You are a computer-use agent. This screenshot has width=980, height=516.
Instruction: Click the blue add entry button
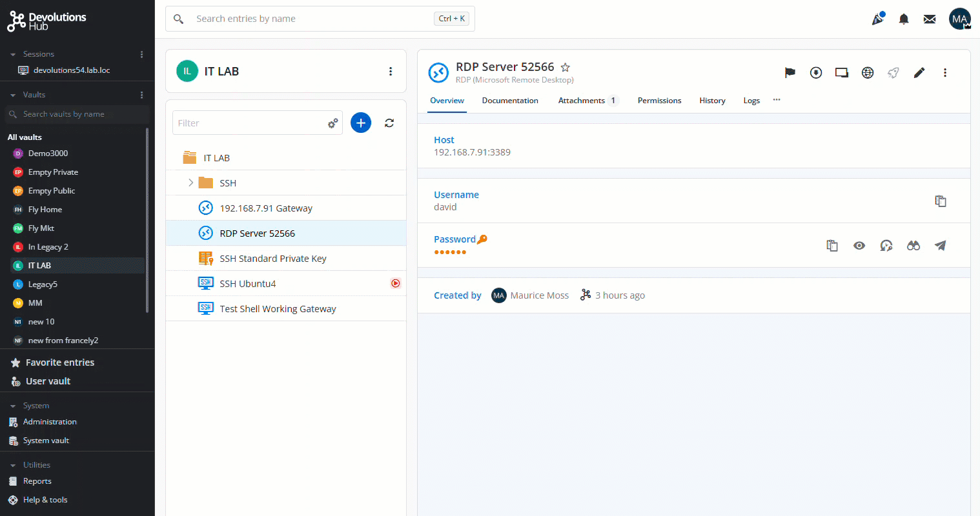(361, 123)
